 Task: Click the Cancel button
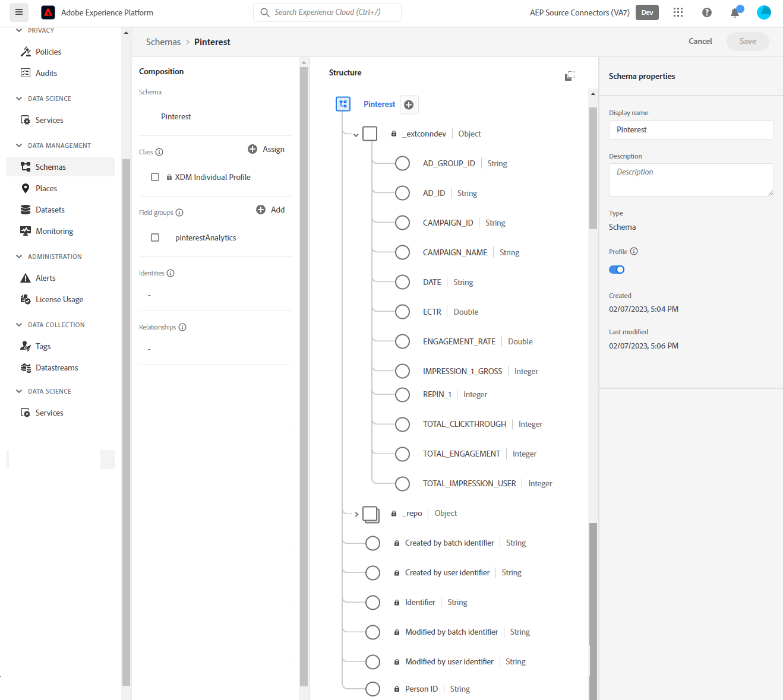(x=700, y=41)
